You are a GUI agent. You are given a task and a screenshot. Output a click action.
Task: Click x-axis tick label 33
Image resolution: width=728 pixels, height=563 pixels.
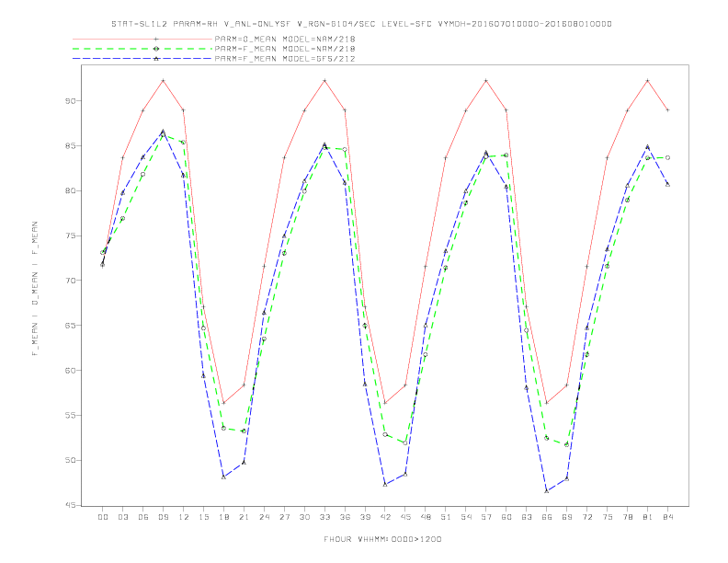point(324,517)
